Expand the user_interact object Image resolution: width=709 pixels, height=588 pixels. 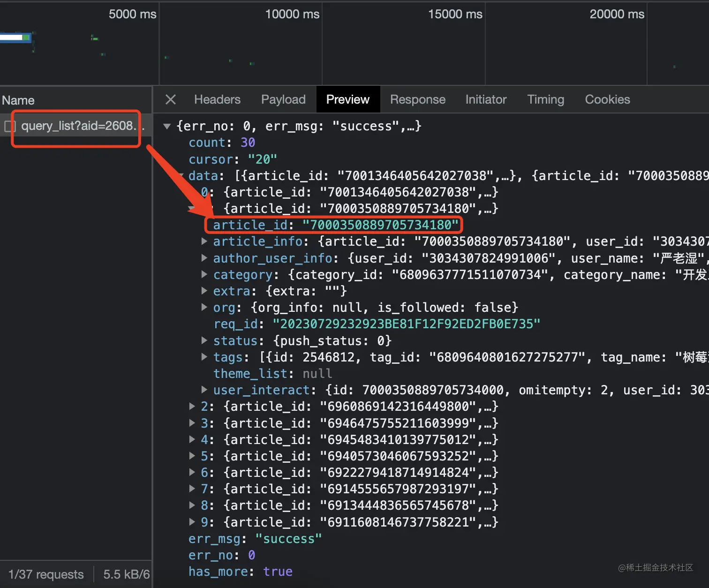point(204,390)
